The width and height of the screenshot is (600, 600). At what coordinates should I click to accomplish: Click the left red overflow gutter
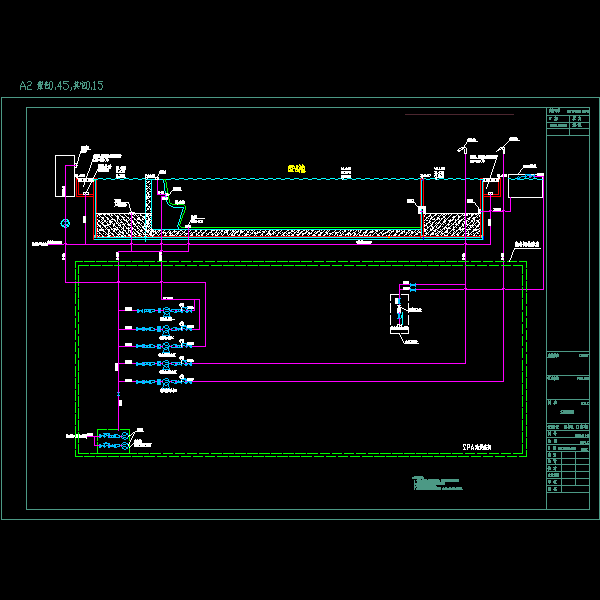(82, 188)
